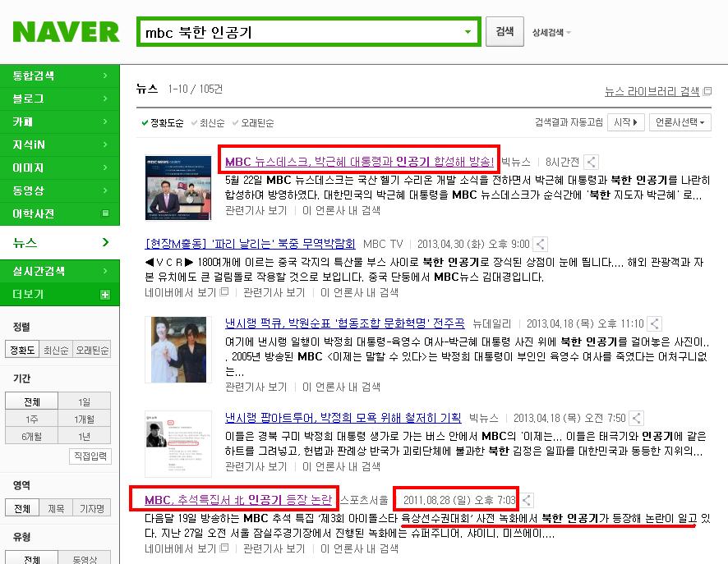
Task: Select 오래된순 in the 정렬 sidebar section
Action: pos(92,350)
